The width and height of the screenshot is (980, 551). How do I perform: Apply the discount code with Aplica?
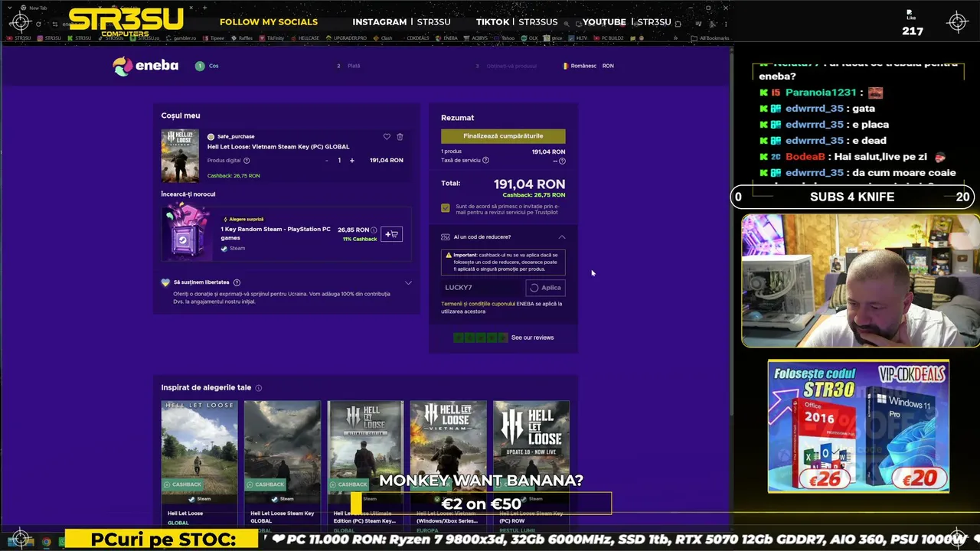[x=546, y=288]
